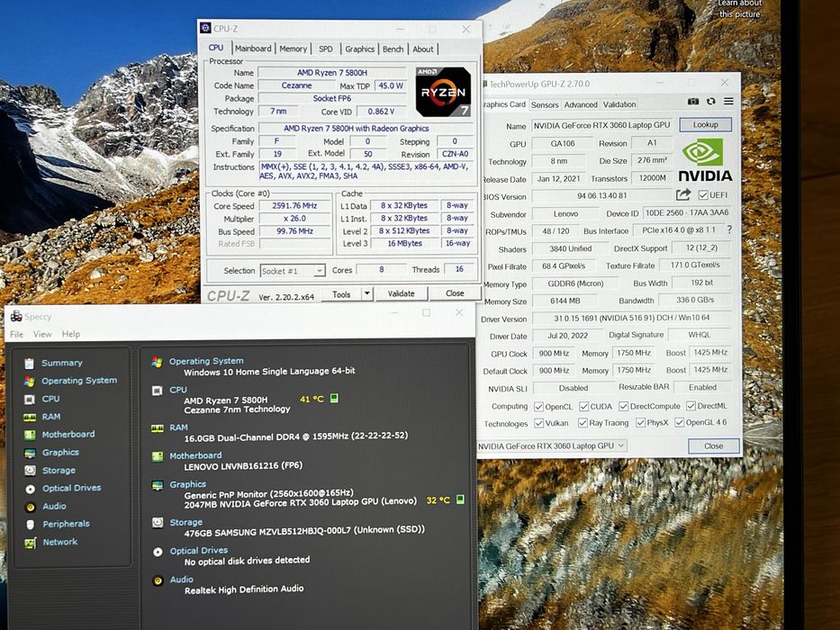
Task: Toggle the DirectCompute checkbox
Action: [x=624, y=406]
